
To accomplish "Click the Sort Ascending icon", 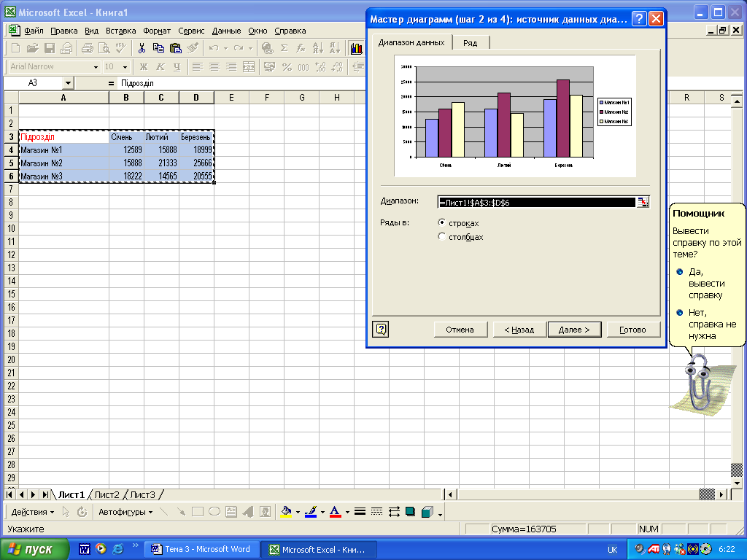I will [x=317, y=48].
